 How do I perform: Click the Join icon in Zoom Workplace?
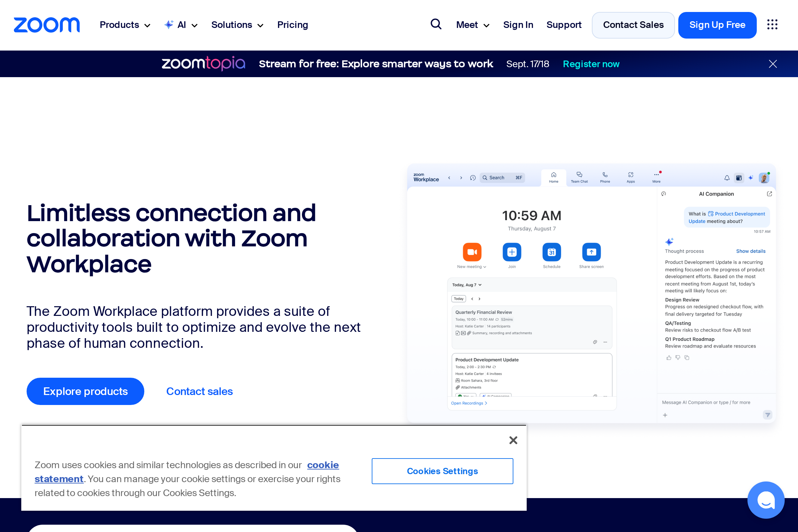(512, 252)
